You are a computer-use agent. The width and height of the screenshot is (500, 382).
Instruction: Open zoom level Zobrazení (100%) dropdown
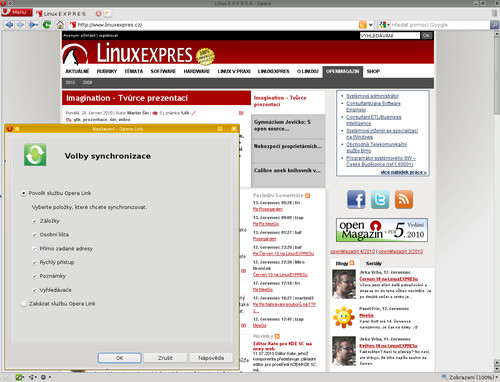pyautogui.click(x=470, y=377)
